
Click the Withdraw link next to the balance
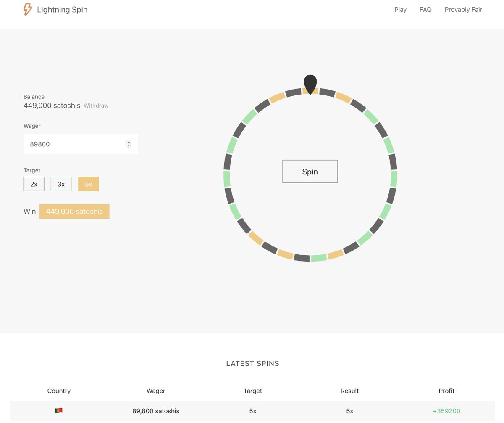[96, 106]
